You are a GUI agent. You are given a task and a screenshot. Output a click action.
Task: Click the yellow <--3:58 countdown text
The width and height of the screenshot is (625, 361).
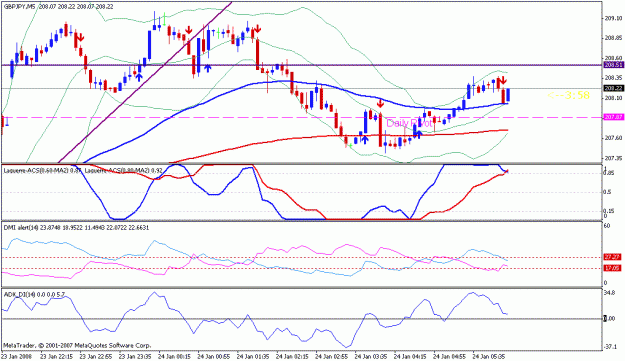pos(569,95)
